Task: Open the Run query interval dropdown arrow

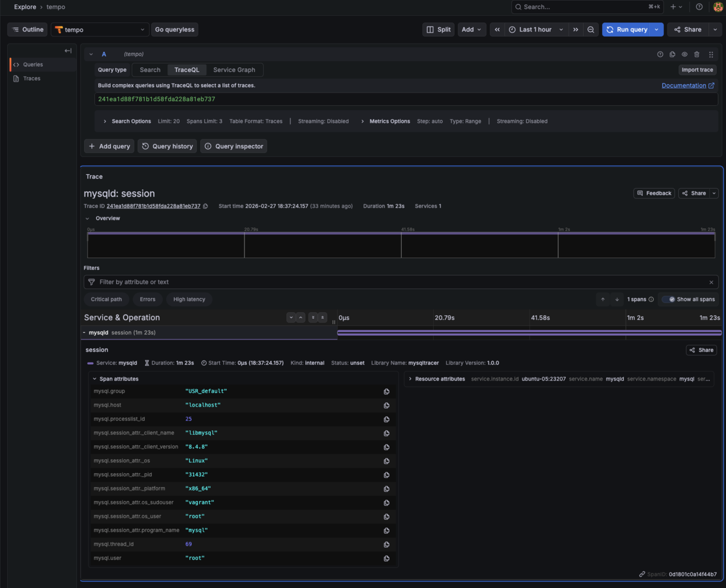Action: [657, 30]
